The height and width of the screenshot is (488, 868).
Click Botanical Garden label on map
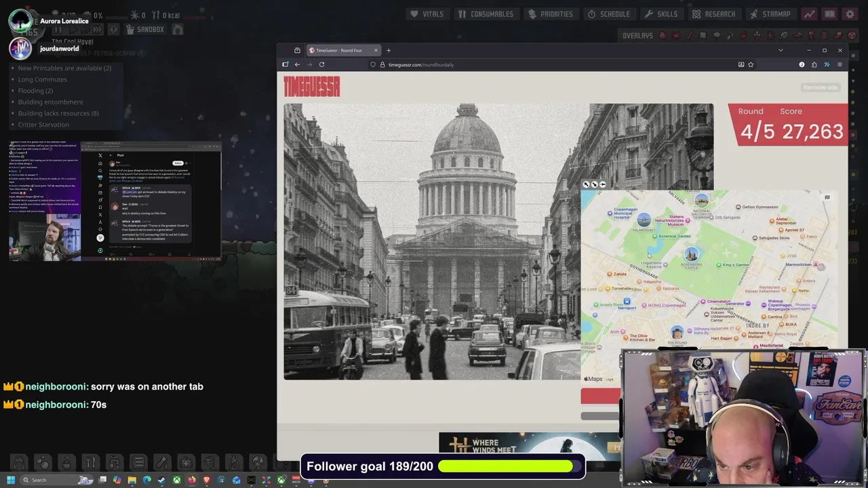[675, 236]
